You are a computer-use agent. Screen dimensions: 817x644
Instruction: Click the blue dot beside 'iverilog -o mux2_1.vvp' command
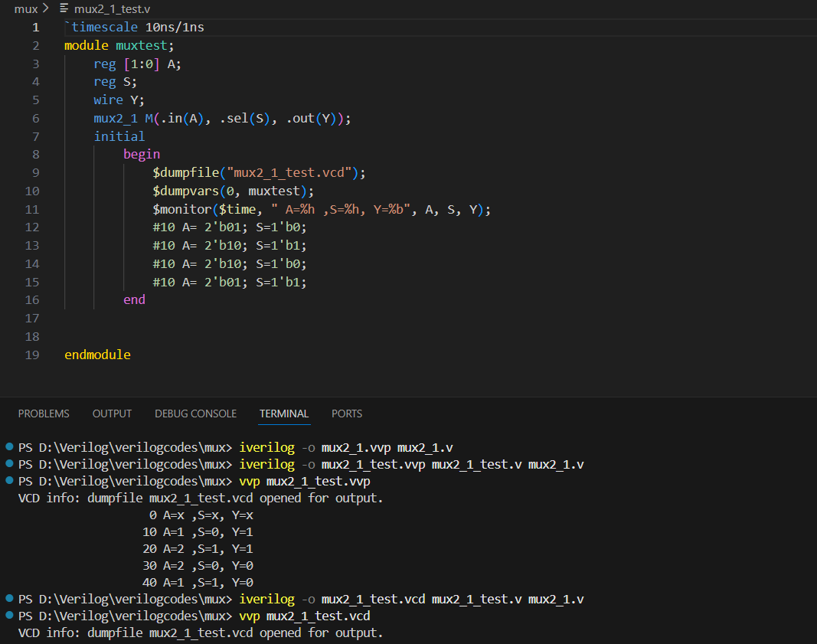tap(9, 446)
